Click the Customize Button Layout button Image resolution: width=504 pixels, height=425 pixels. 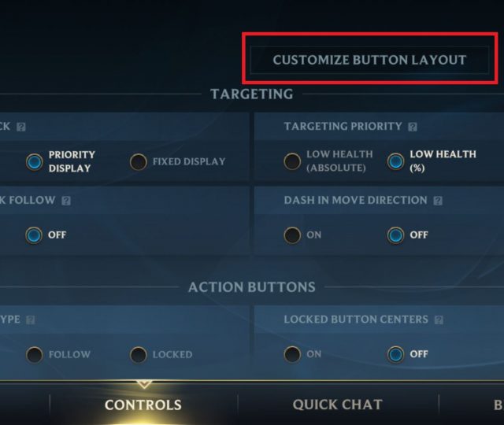[369, 60]
